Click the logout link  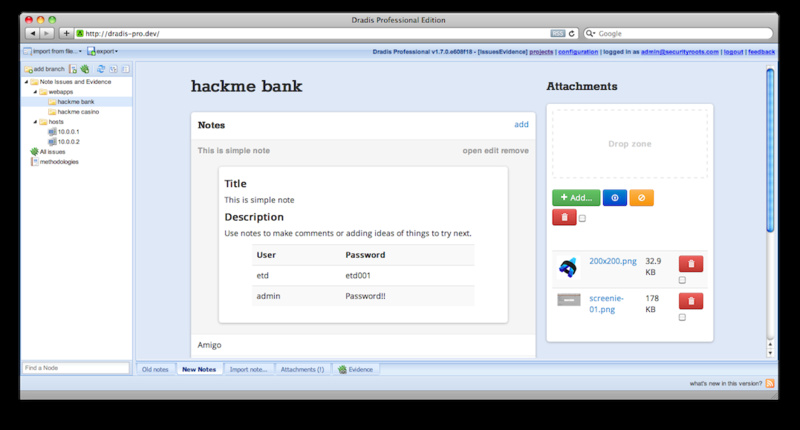(x=733, y=52)
